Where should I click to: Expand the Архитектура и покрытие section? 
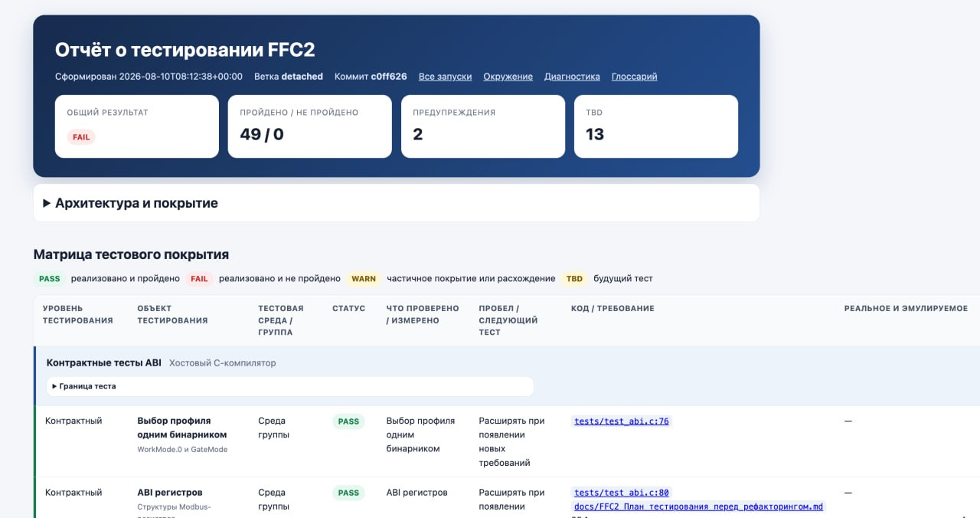(x=130, y=203)
